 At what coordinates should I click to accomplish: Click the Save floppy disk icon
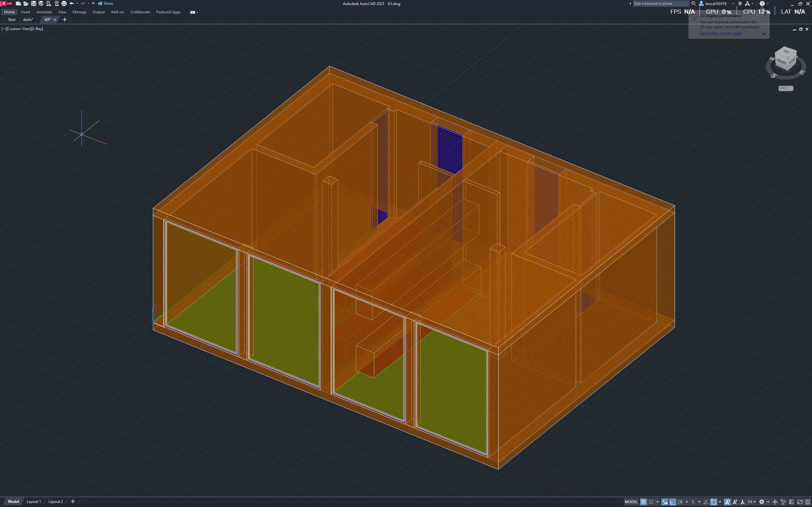coord(34,4)
